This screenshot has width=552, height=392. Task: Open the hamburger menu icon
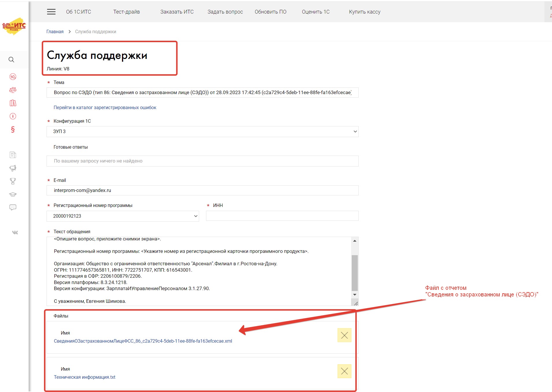[51, 12]
